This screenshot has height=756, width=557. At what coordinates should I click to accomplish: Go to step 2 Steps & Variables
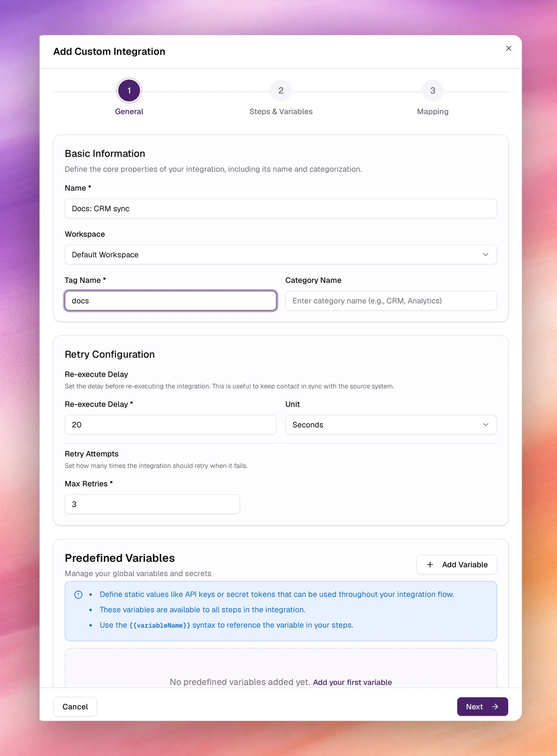[281, 91]
